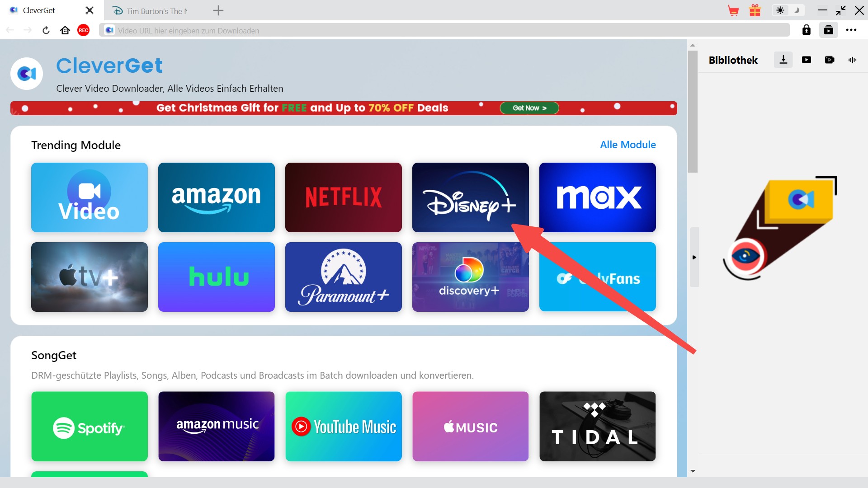Screen dimensions: 868x488
Task: Open the YouTube Music tile
Action: coord(344,427)
